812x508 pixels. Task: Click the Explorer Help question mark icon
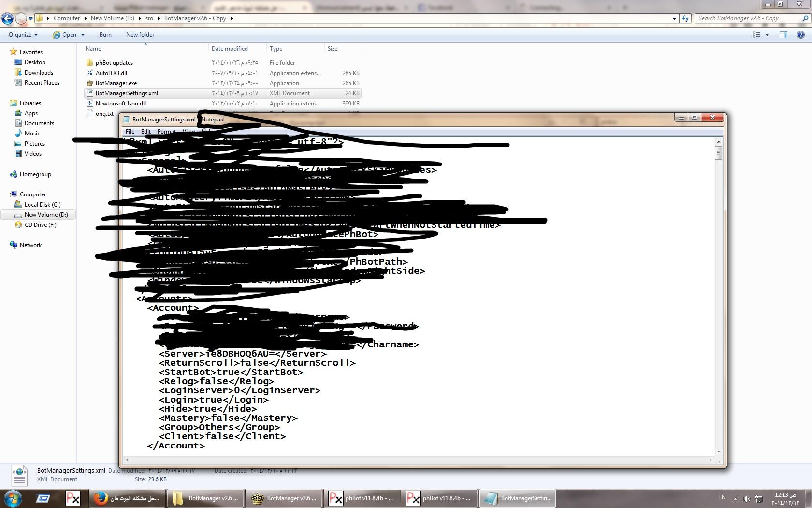[x=801, y=35]
